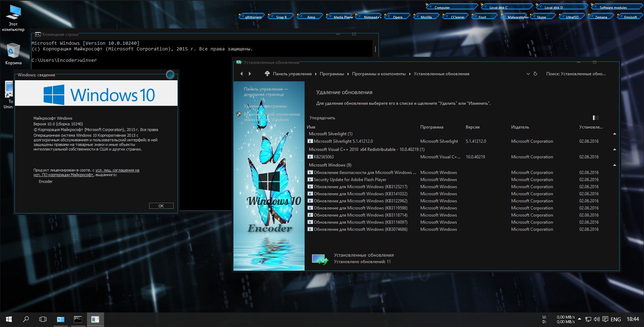Click Программы и компоненты breadcrumb

(379, 74)
